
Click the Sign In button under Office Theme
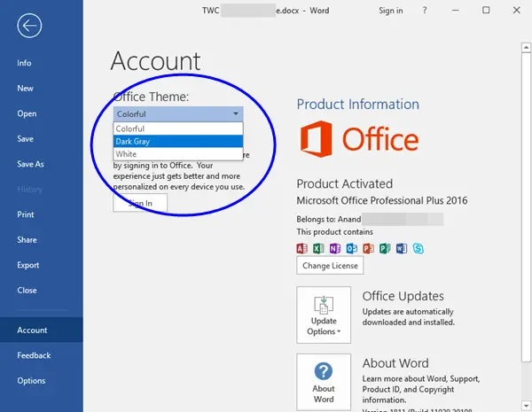click(140, 203)
